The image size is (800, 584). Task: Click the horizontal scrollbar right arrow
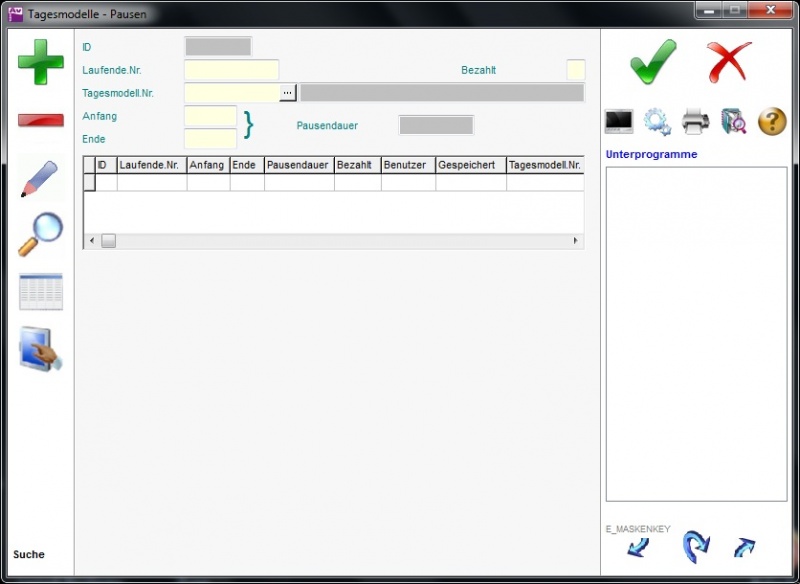click(575, 241)
